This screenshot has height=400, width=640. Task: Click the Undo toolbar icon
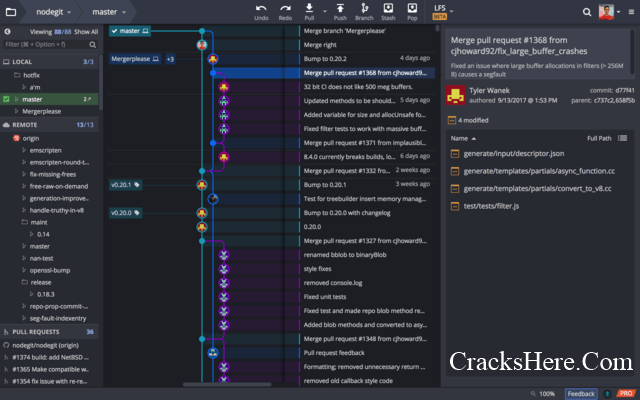coord(261,8)
